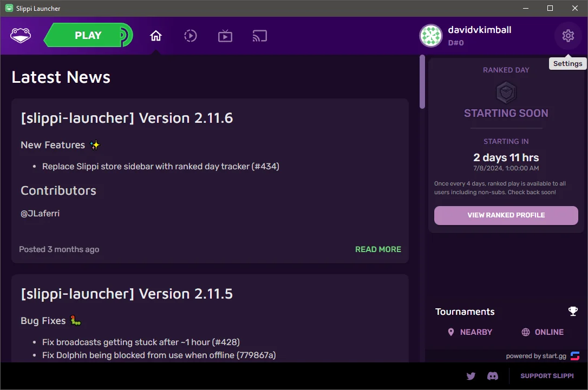The height and width of the screenshot is (390, 588).
Task: Open Slippi's Discord icon
Action: [x=492, y=376]
